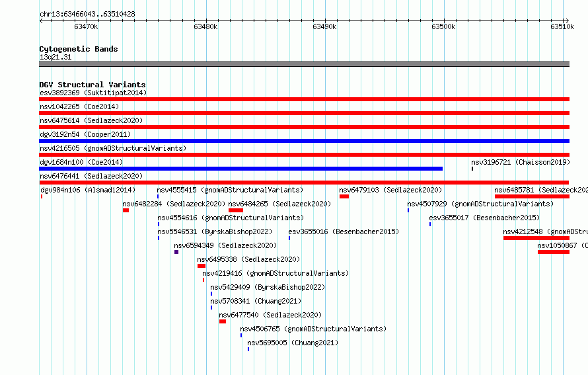588x375 pixels.
Task: Select the red block under nsv6495338
Action: click(202, 266)
